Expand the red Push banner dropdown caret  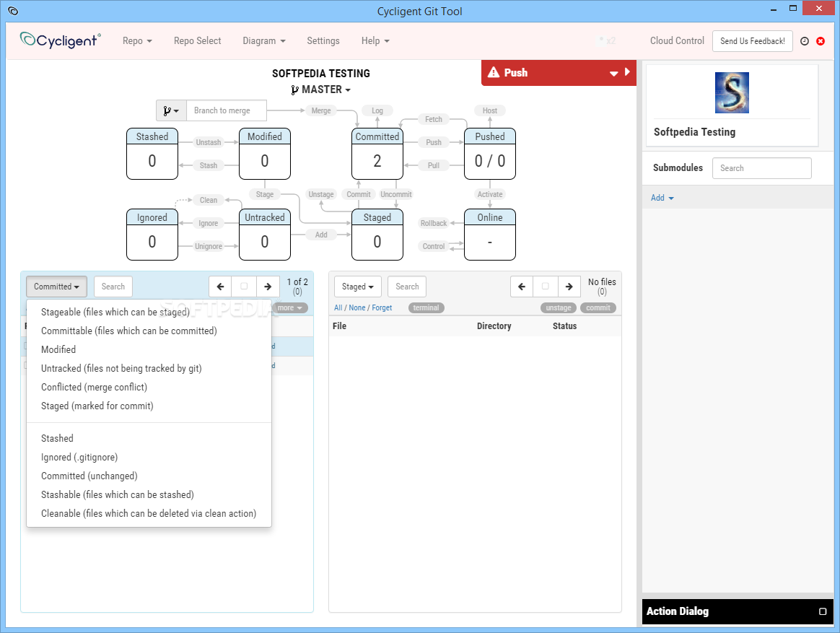614,74
